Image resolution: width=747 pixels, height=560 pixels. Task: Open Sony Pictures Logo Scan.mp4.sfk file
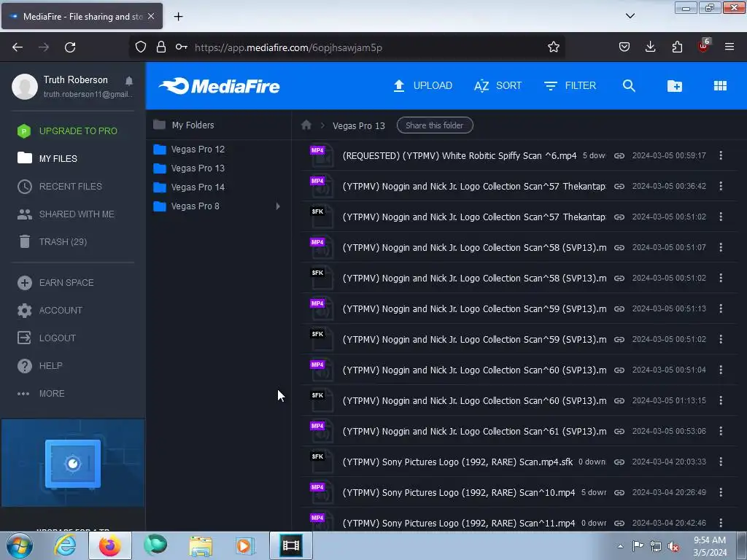click(x=457, y=462)
